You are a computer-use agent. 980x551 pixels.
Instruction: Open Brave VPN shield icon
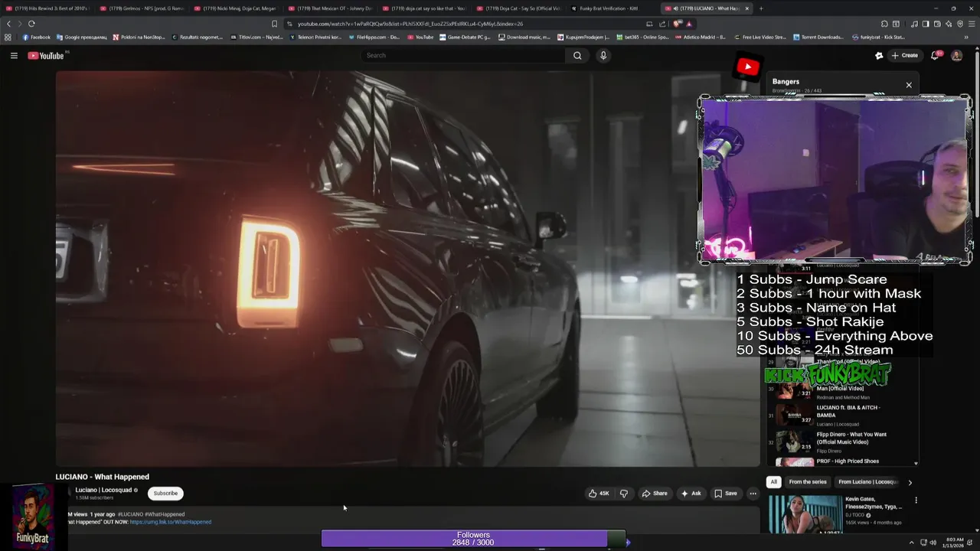click(959, 24)
